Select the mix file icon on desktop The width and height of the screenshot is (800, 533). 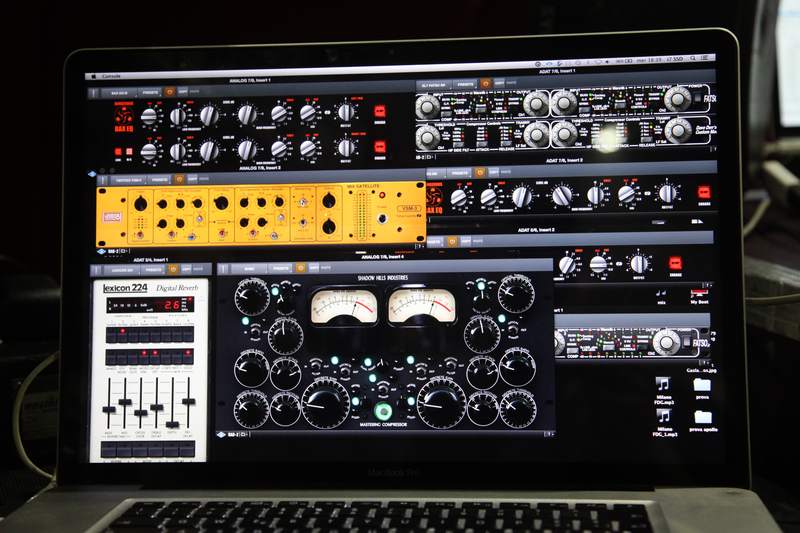pos(662,296)
